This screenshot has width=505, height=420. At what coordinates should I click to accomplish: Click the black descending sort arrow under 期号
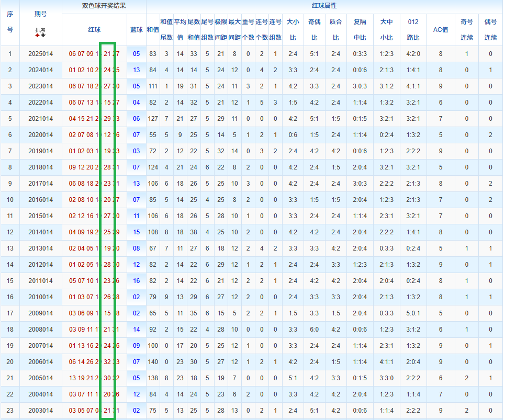pos(43,36)
